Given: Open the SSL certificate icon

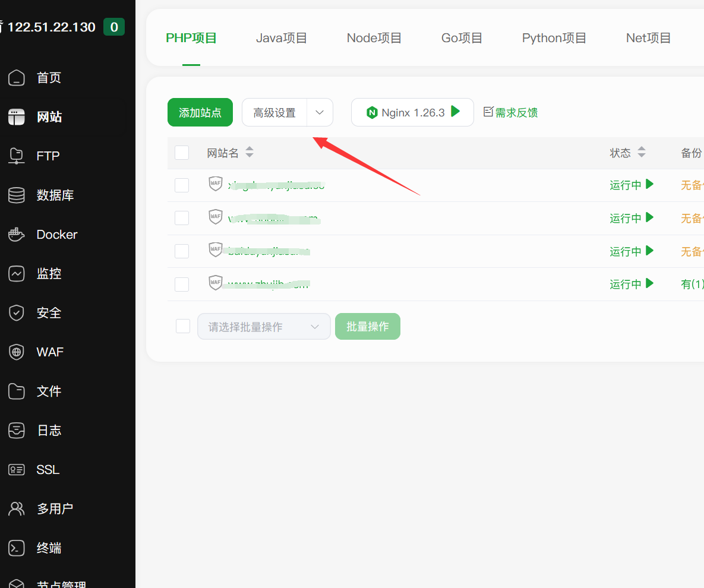Looking at the screenshot, I should coord(17,469).
